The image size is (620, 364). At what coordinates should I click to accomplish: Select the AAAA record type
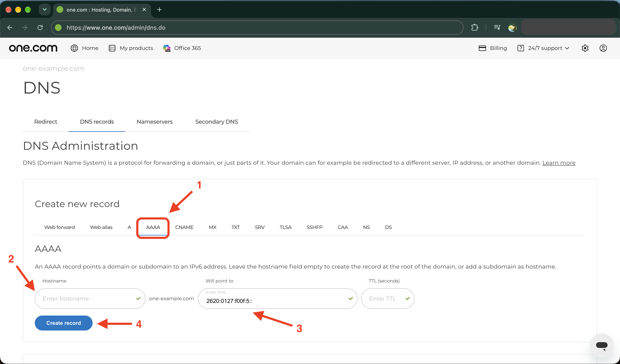click(x=153, y=227)
